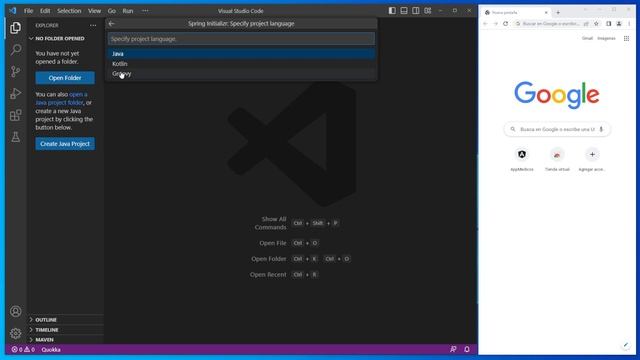The width and height of the screenshot is (640, 360).
Task: Open the Run menu
Action: (x=128, y=11)
